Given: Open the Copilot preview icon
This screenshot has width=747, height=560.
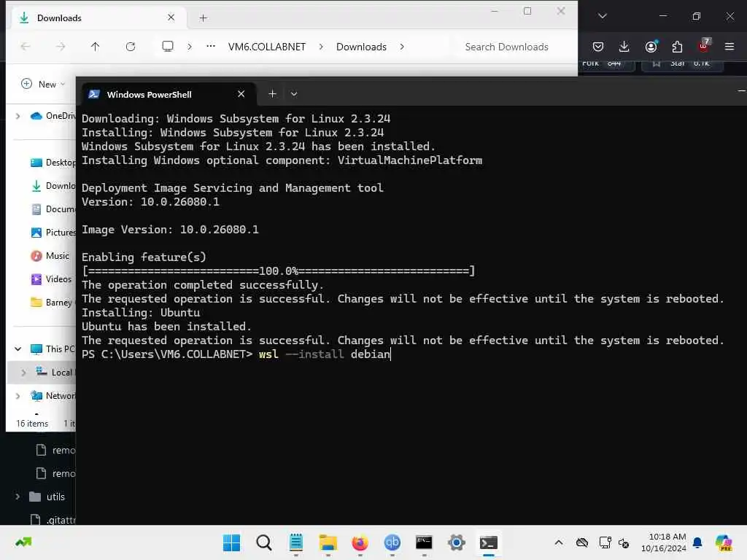Looking at the screenshot, I should tap(724, 542).
